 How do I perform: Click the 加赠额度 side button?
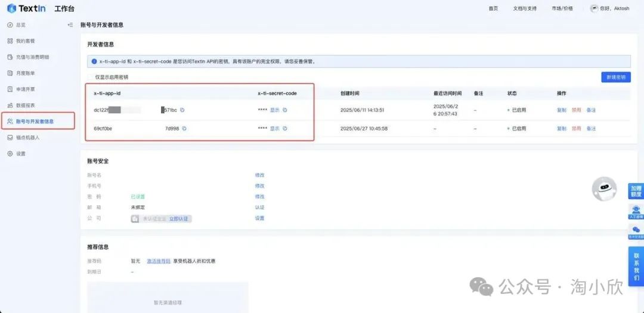point(636,191)
